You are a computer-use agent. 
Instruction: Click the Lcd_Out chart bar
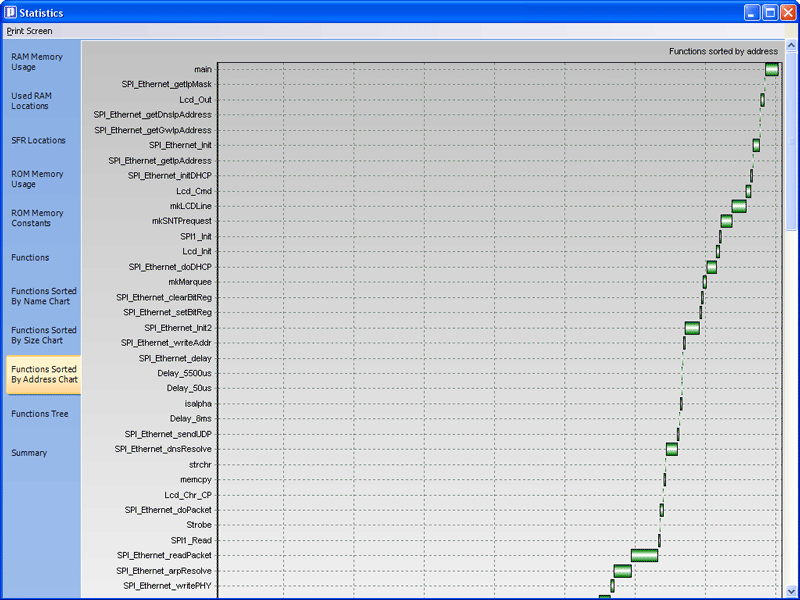coord(762,100)
